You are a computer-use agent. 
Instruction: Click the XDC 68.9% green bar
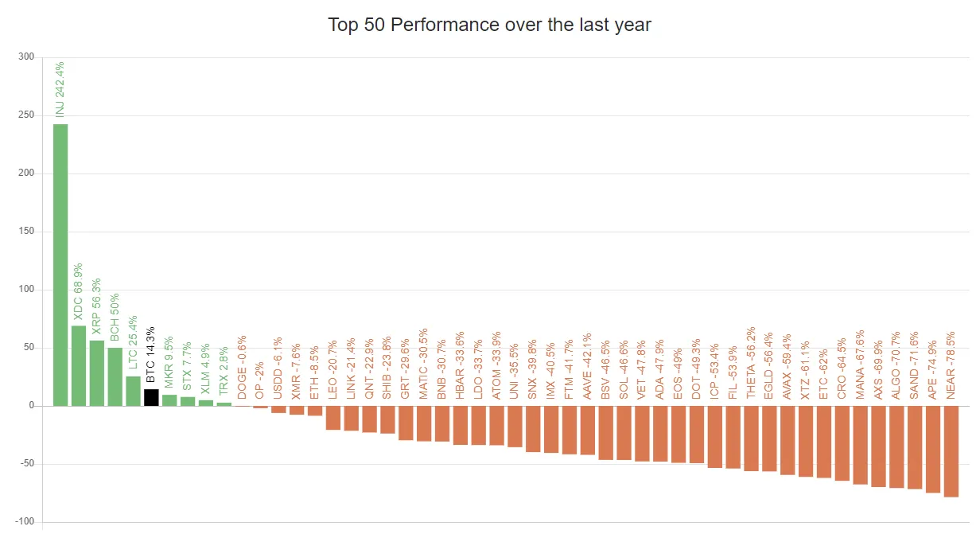(x=79, y=365)
